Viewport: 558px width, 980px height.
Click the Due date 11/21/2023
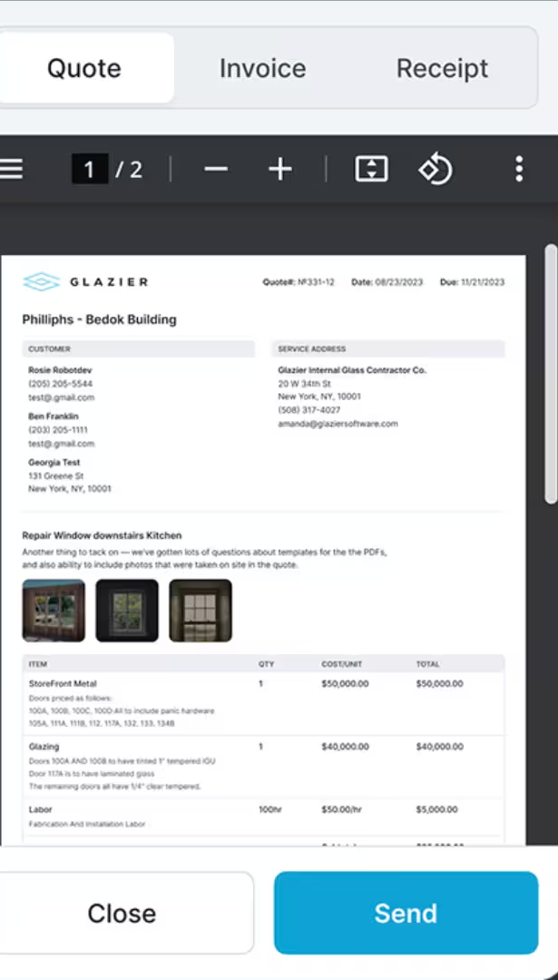[483, 282]
